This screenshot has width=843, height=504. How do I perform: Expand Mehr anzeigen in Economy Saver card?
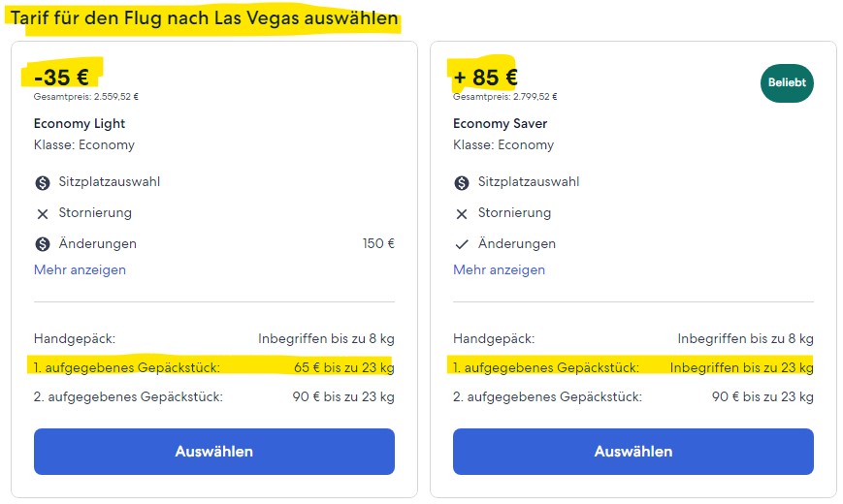point(499,269)
